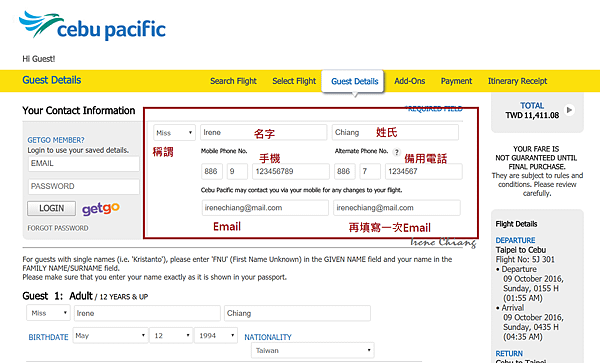This screenshot has height=363, width=600.
Task: Open the birth month May dropdown
Action: (x=110, y=335)
